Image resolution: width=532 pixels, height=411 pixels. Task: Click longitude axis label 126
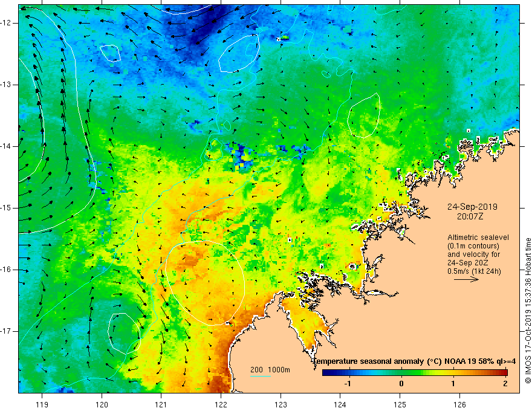click(x=459, y=404)
